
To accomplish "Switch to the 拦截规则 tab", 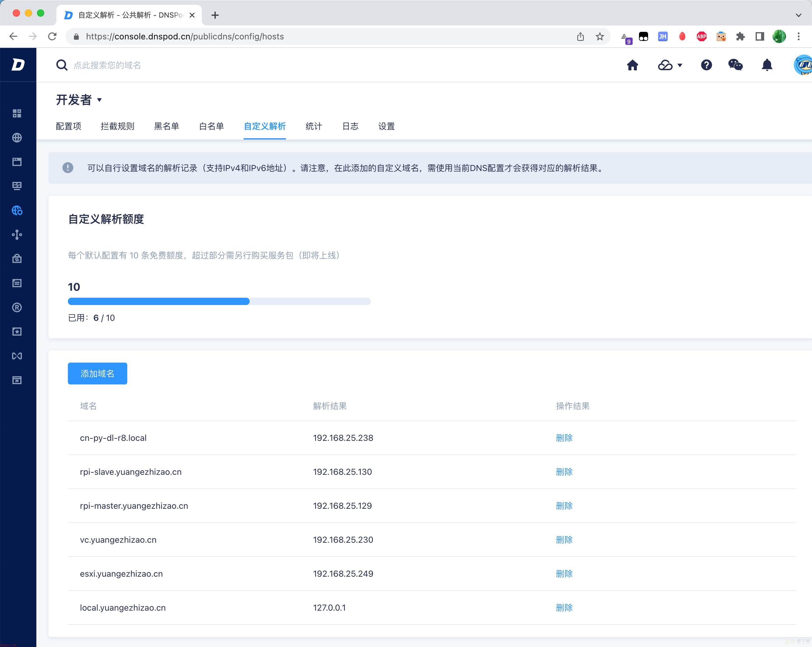I will click(118, 126).
